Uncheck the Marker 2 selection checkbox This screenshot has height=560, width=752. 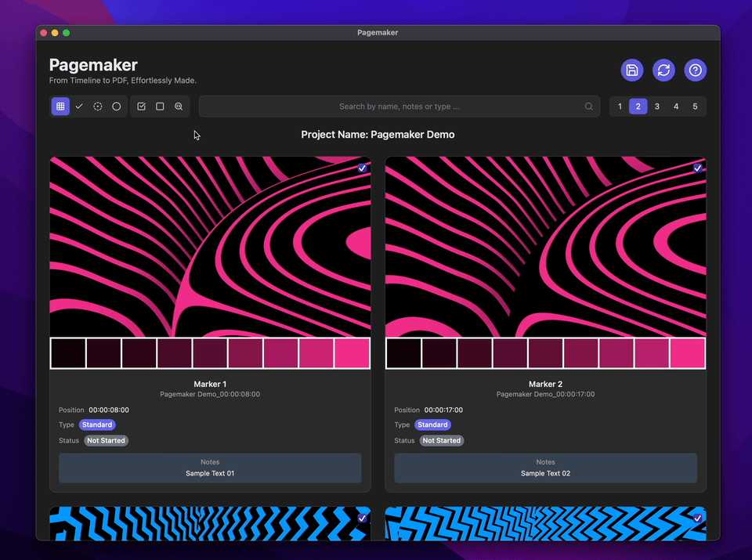point(698,168)
